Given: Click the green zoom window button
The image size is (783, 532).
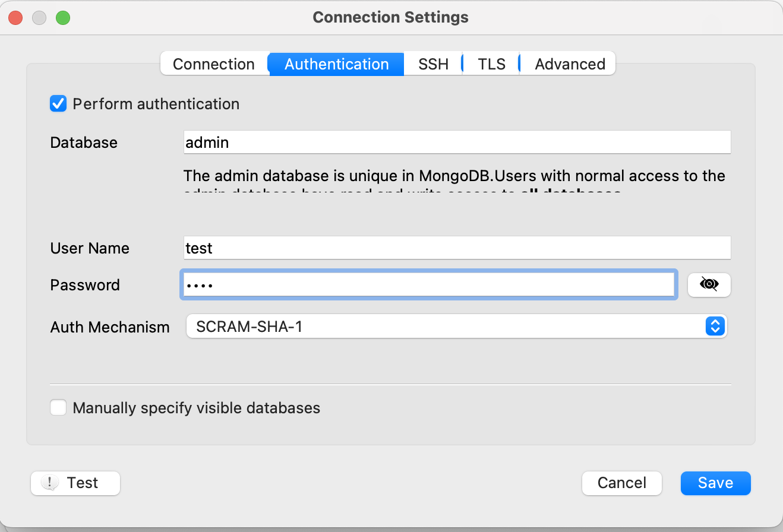Looking at the screenshot, I should (x=63, y=18).
